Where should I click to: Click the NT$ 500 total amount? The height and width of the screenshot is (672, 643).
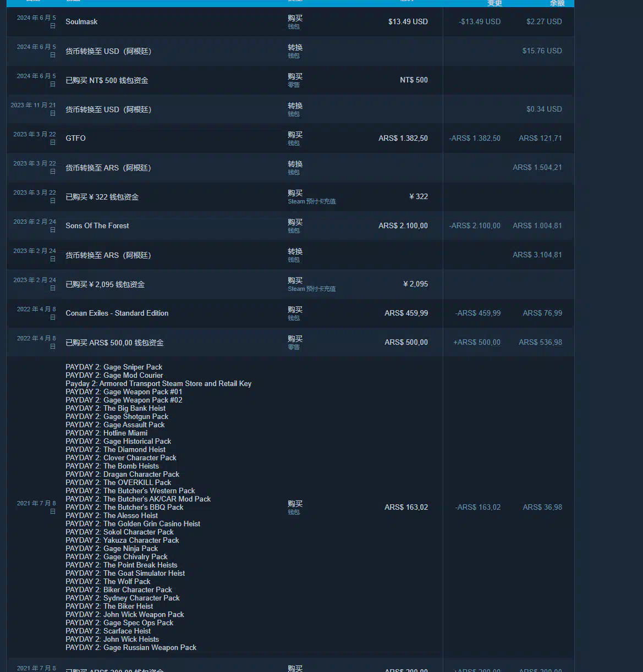pos(414,80)
